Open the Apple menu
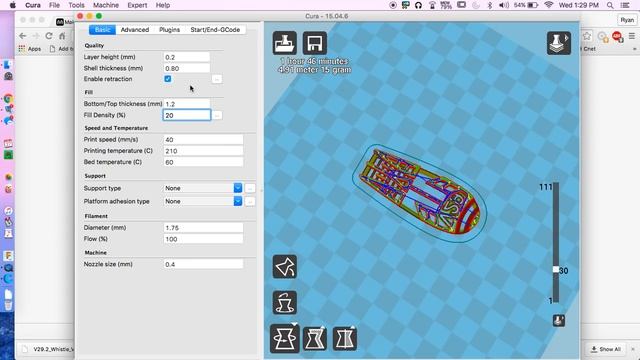640x360 pixels. [x=13, y=5]
